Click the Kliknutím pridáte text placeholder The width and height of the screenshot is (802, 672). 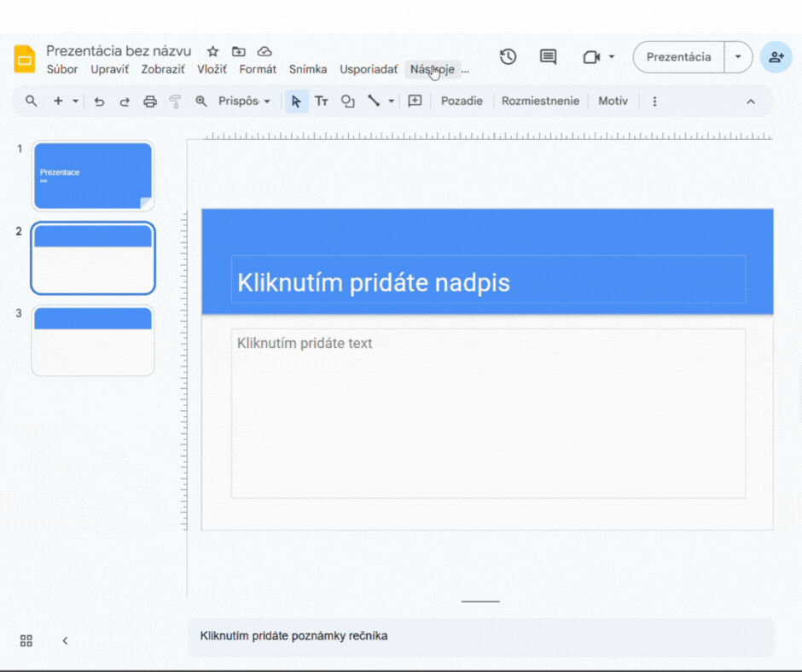tap(488, 414)
